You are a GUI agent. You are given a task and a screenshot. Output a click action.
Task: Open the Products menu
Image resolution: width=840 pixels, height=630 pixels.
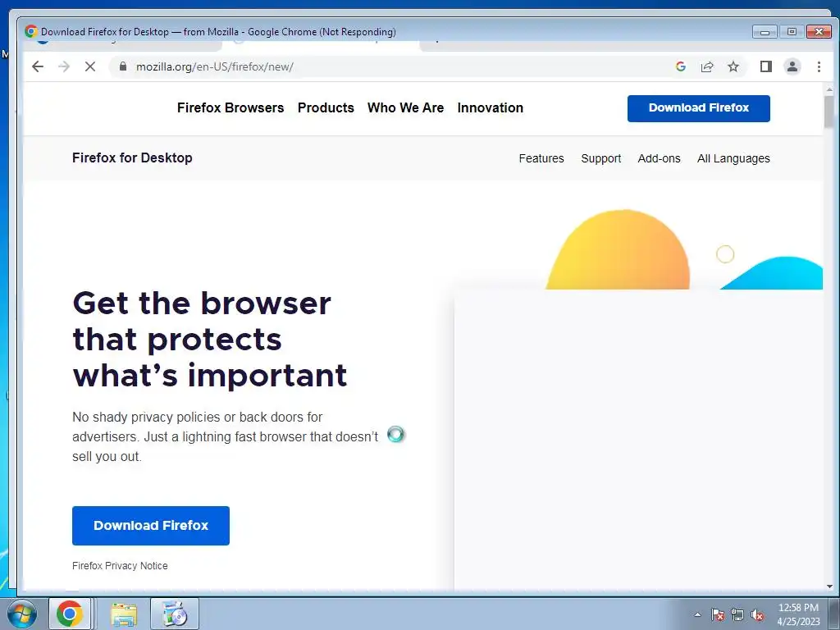tap(326, 107)
